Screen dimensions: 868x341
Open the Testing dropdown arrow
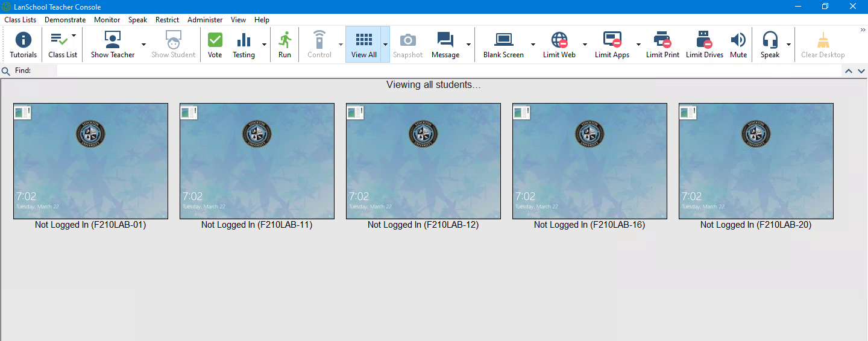[x=264, y=45]
